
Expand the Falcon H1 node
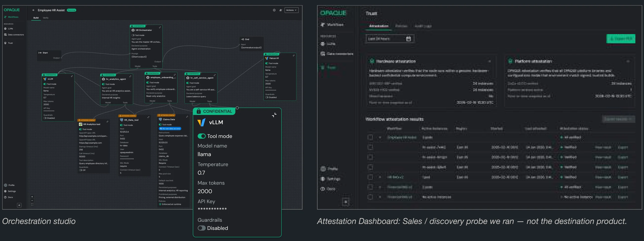click(293, 55)
